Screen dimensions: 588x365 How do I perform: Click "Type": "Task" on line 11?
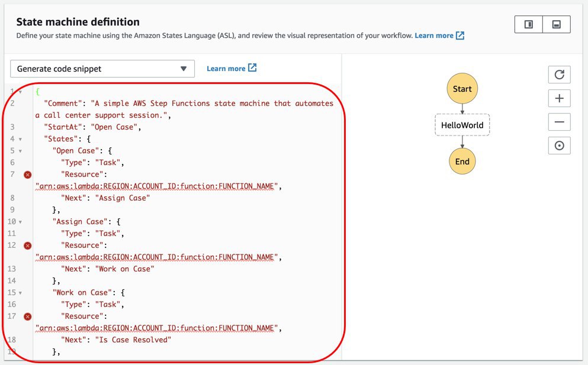92,234
